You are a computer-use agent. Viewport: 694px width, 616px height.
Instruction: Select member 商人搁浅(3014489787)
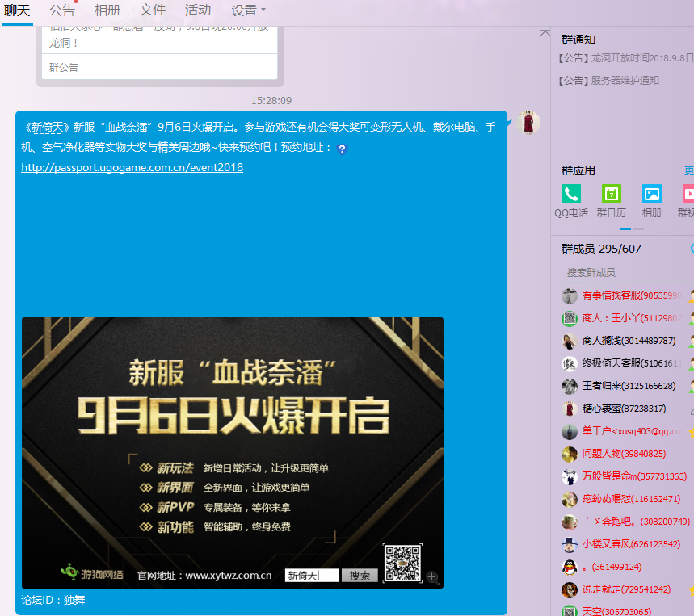pyautogui.click(x=628, y=341)
